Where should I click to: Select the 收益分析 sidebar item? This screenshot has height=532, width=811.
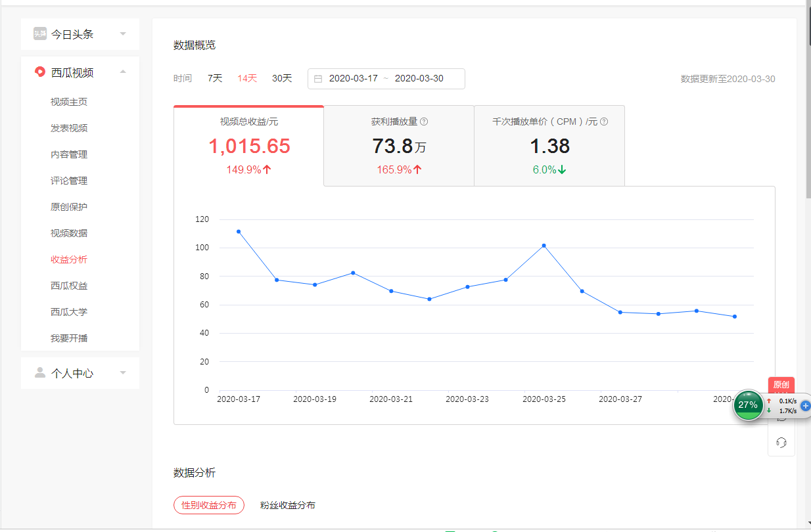[69, 259]
